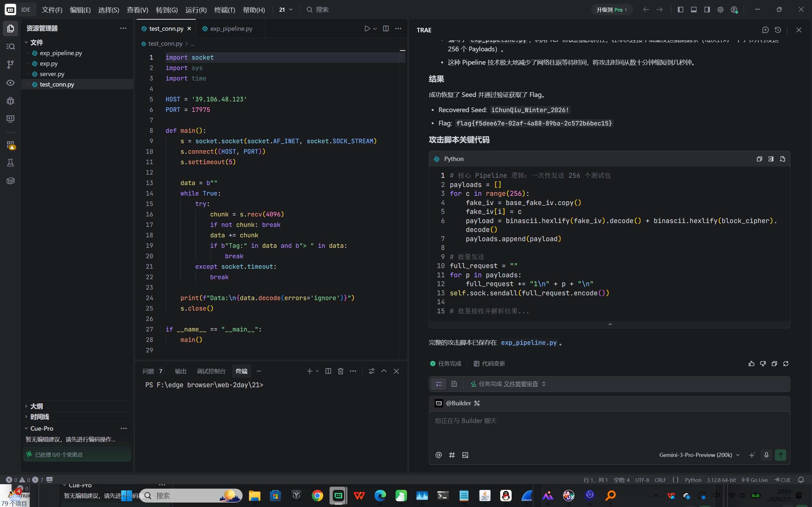
Task: Click the exp_pipeline.py link in chat
Action: point(528,342)
